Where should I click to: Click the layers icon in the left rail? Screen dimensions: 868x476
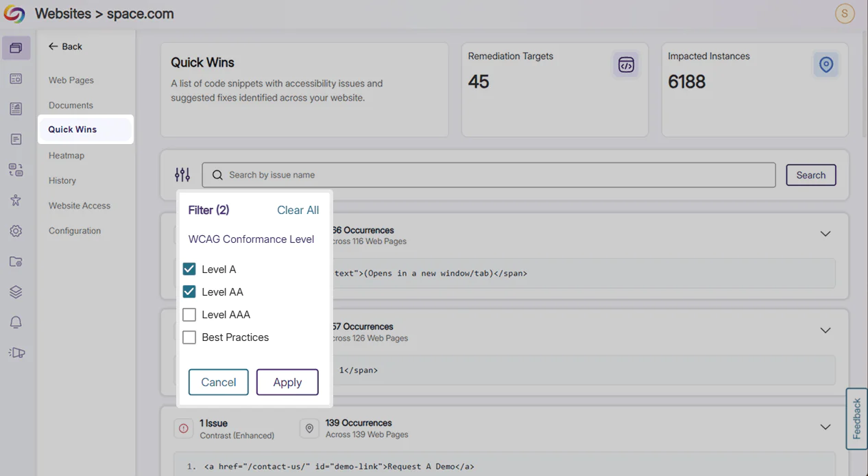point(16,291)
